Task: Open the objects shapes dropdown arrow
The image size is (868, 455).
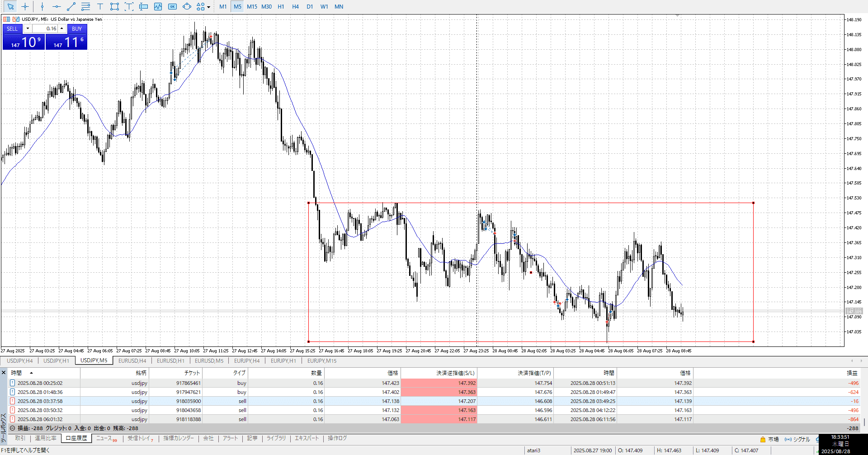Action: [x=208, y=7]
